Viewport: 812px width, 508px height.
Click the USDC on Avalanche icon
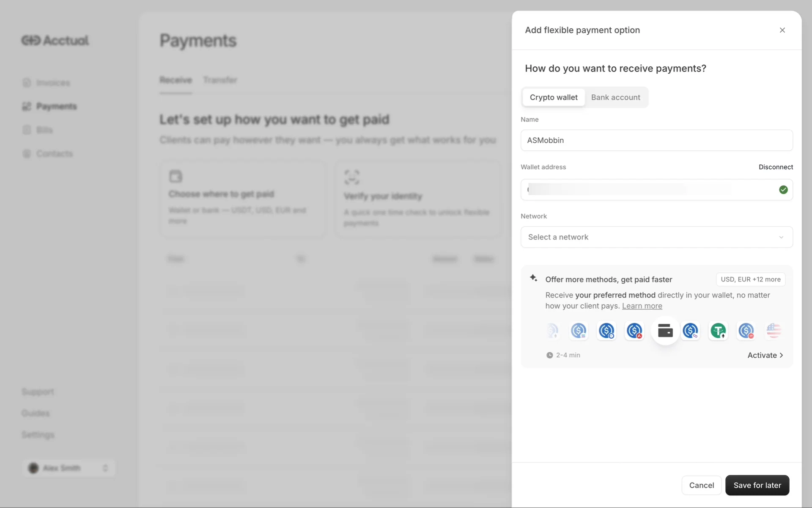[634, 331]
